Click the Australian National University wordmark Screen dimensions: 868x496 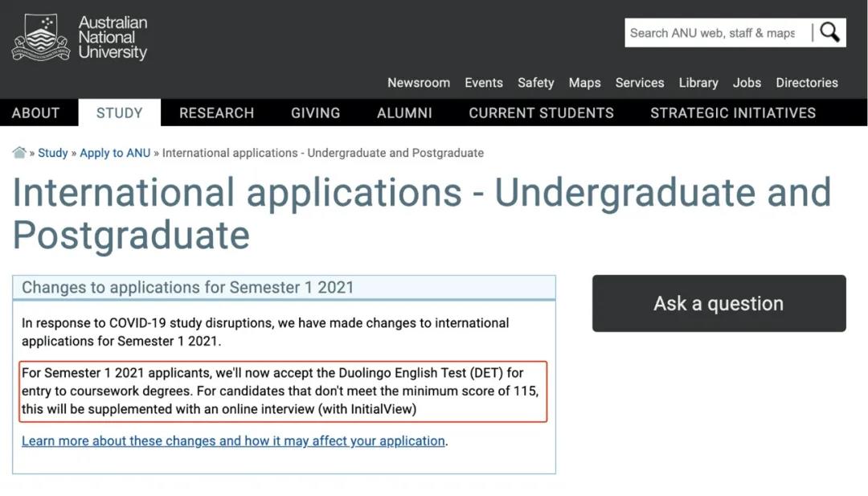click(113, 38)
